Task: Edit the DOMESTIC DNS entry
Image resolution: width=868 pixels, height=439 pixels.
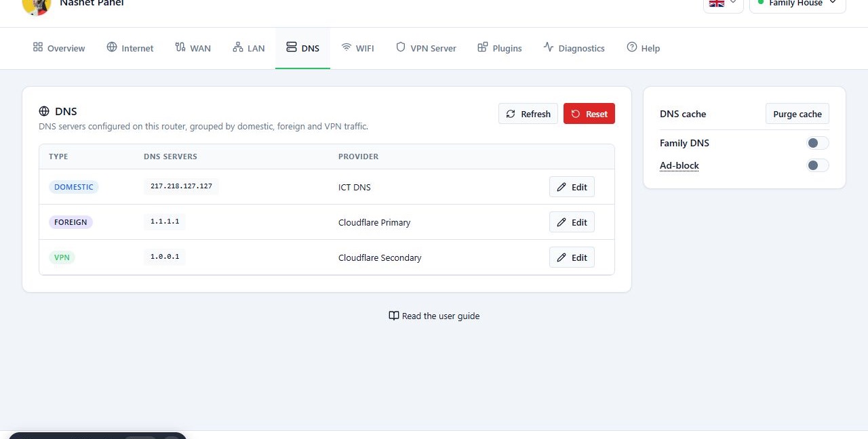Action: tap(572, 187)
